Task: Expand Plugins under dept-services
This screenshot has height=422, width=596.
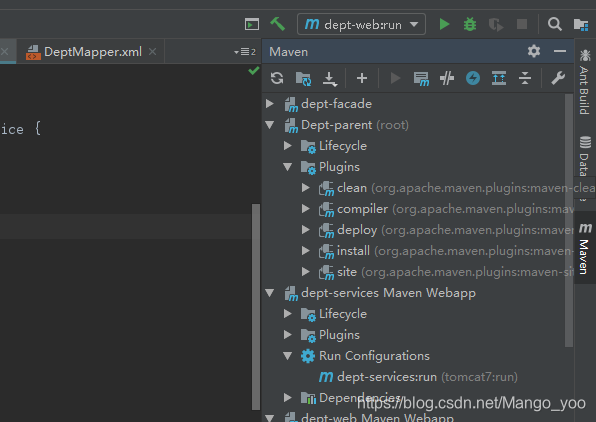Action: (288, 335)
